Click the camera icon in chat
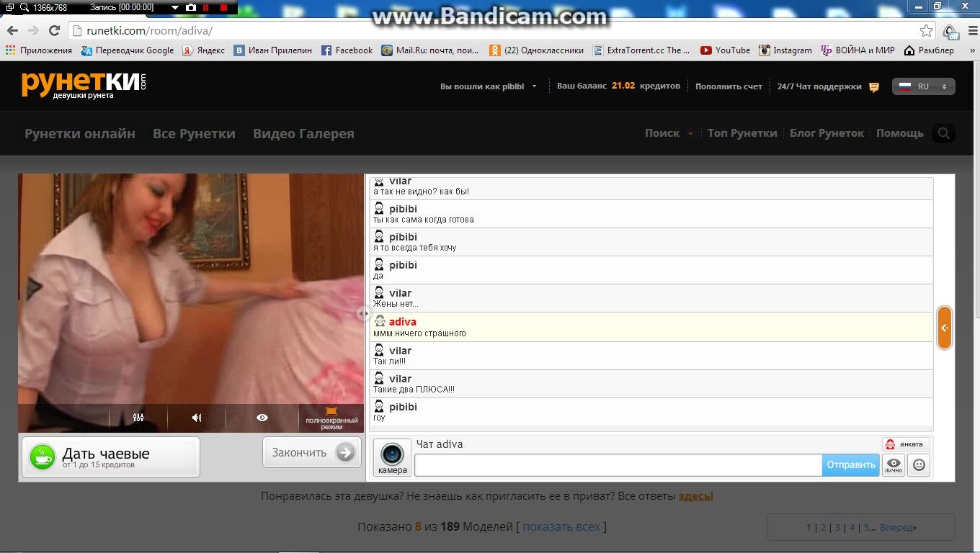 392,457
